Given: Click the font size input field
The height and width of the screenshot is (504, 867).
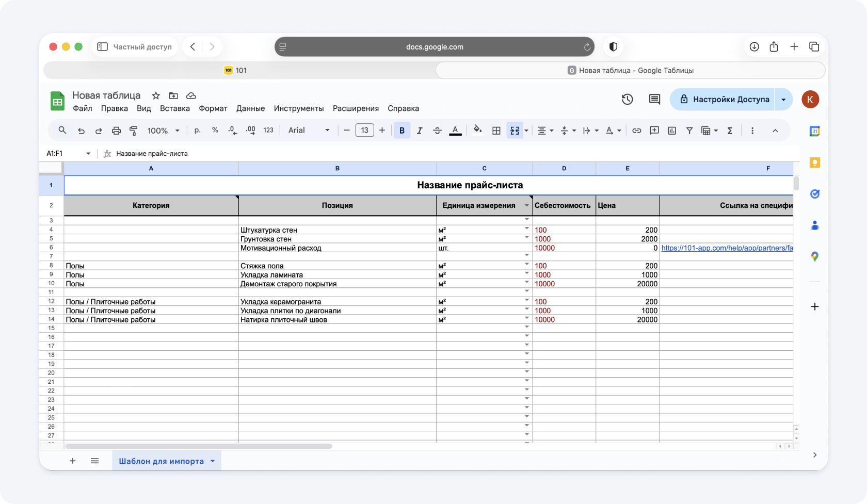Looking at the screenshot, I should point(364,131).
